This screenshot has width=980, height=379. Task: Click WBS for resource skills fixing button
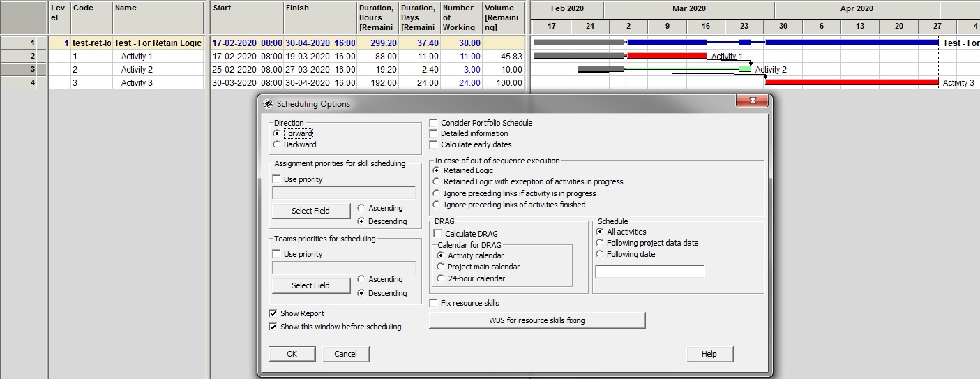[537, 320]
